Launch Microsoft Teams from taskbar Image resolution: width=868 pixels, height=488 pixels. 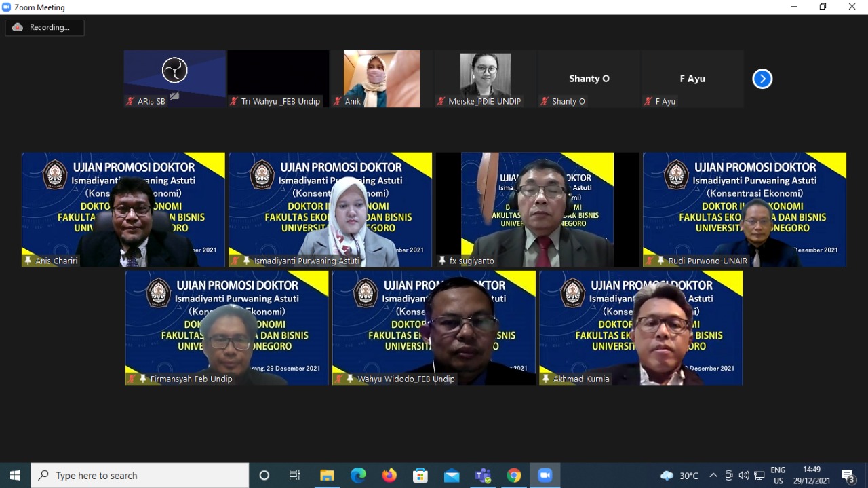tap(483, 475)
